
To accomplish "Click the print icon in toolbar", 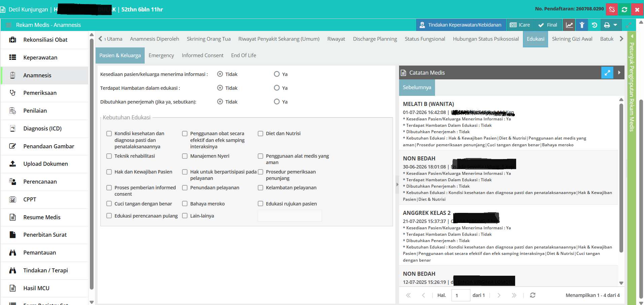I will [607, 25].
